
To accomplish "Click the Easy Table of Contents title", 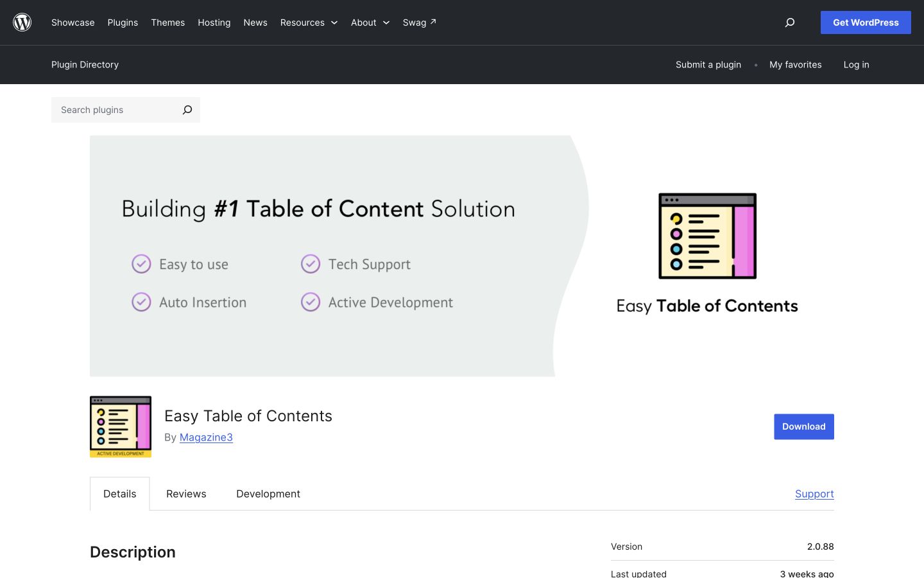I will 248,416.
